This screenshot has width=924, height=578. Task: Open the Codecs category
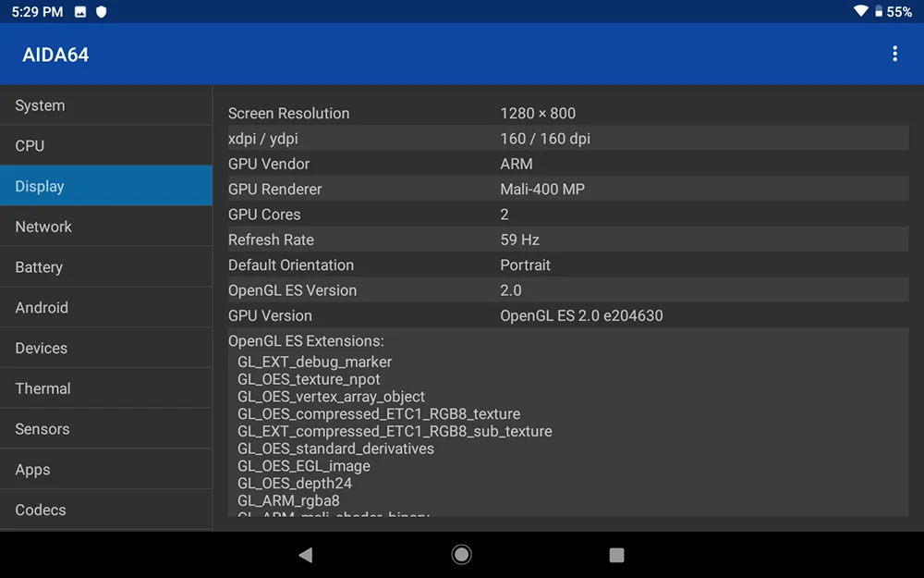tap(106, 510)
